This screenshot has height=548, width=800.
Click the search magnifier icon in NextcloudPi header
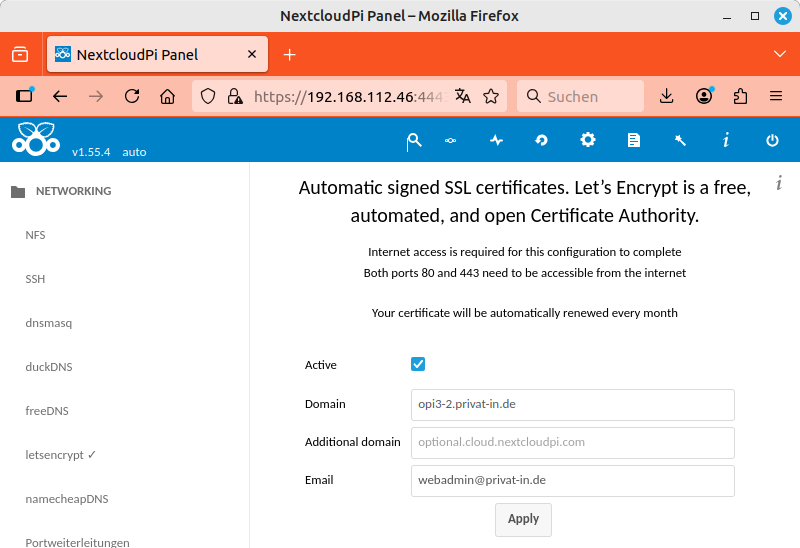(413, 141)
